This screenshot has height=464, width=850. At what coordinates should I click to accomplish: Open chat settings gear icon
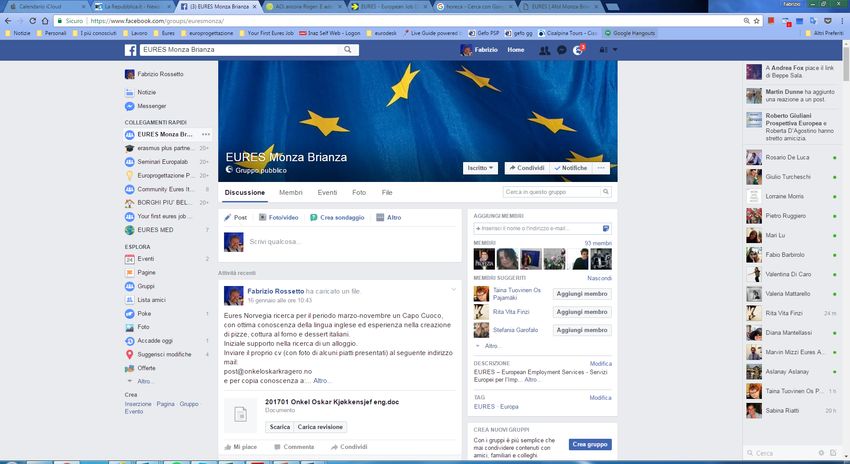point(821,453)
